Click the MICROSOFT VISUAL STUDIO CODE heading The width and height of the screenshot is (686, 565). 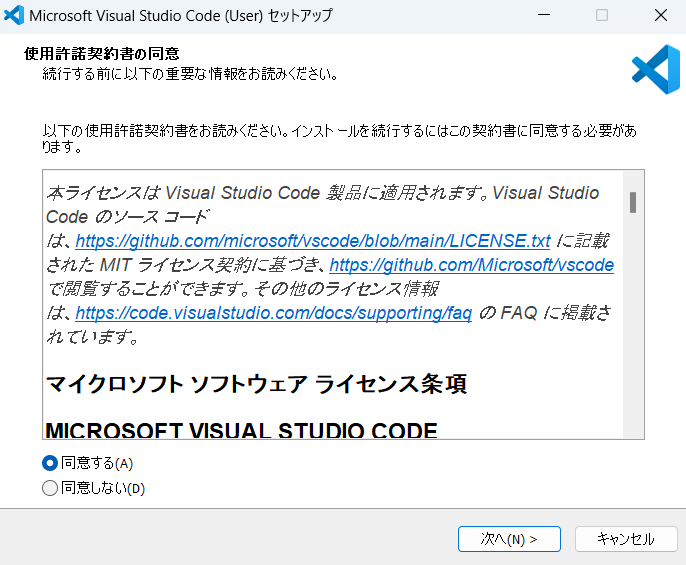(x=242, y=429)
